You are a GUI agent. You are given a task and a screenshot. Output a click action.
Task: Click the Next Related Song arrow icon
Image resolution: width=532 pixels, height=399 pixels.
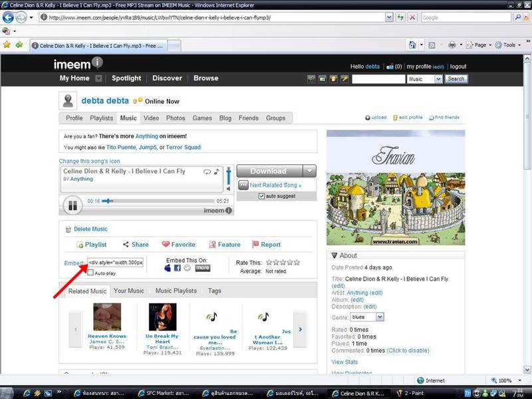pos(243,185)
